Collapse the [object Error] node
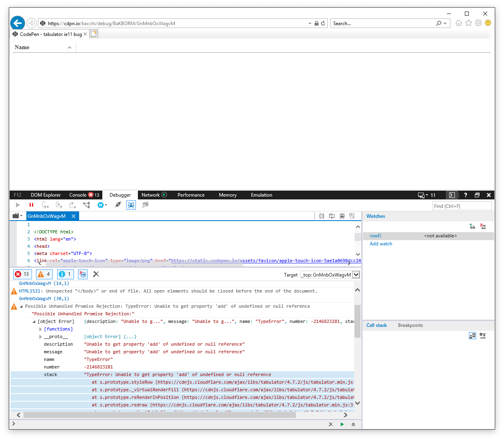The height and width of the screenshot is (440, 504). click(34, 321)
